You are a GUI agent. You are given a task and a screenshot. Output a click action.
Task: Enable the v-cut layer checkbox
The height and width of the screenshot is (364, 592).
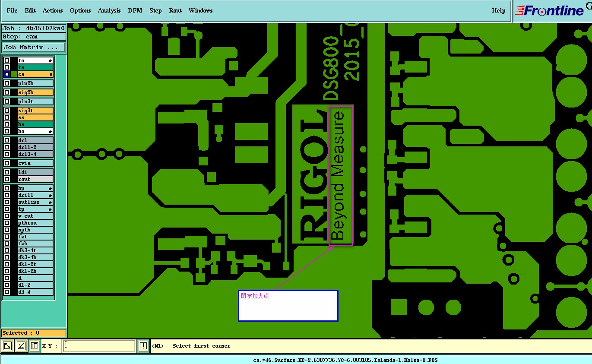(7, 216)
